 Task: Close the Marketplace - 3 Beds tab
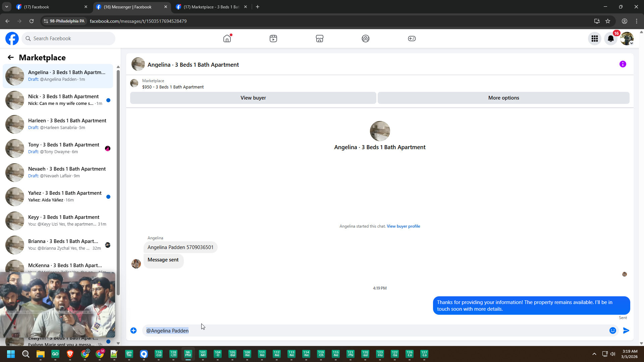tap(246, 7)
